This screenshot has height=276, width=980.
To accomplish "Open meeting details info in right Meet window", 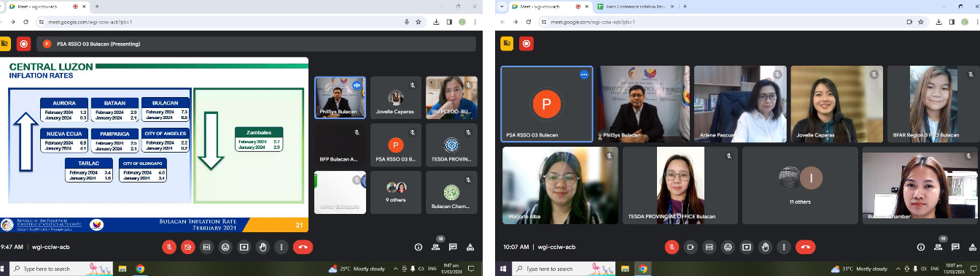I will click(x=922, y=247).
